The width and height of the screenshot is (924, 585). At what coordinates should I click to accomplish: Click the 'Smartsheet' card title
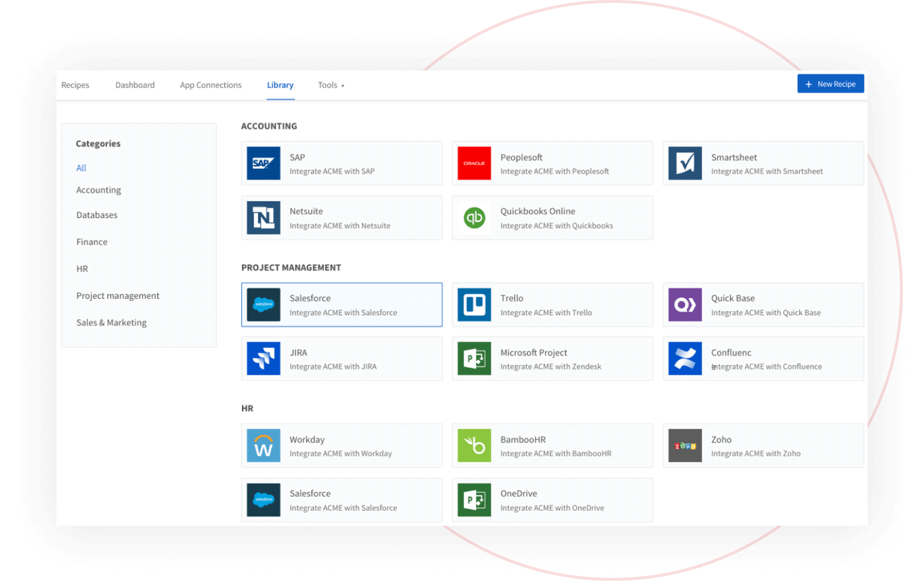tap(734, 157)
